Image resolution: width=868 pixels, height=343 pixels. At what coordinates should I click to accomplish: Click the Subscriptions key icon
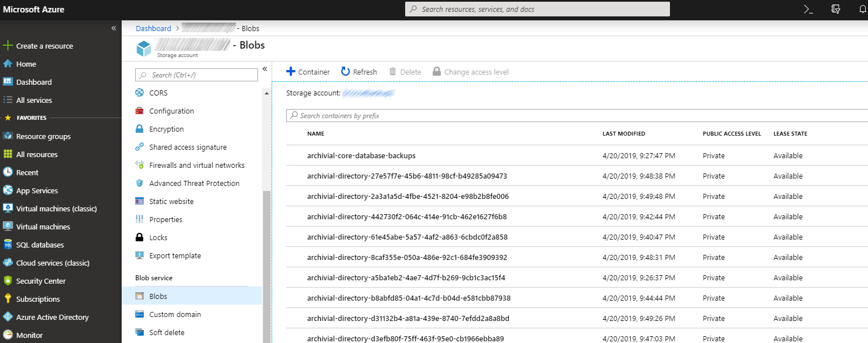(8, 299)
